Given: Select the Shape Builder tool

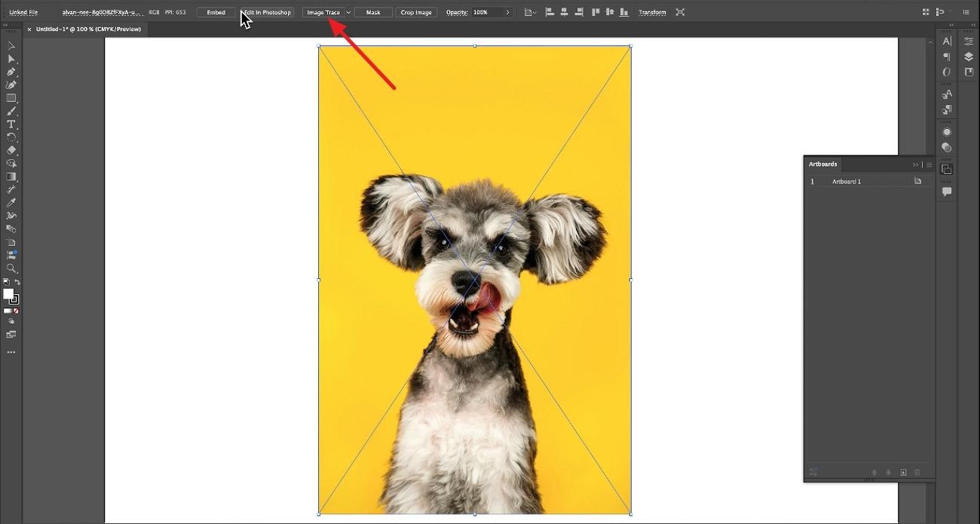Looking at the screenshot, I should click(x=11, y=163).
